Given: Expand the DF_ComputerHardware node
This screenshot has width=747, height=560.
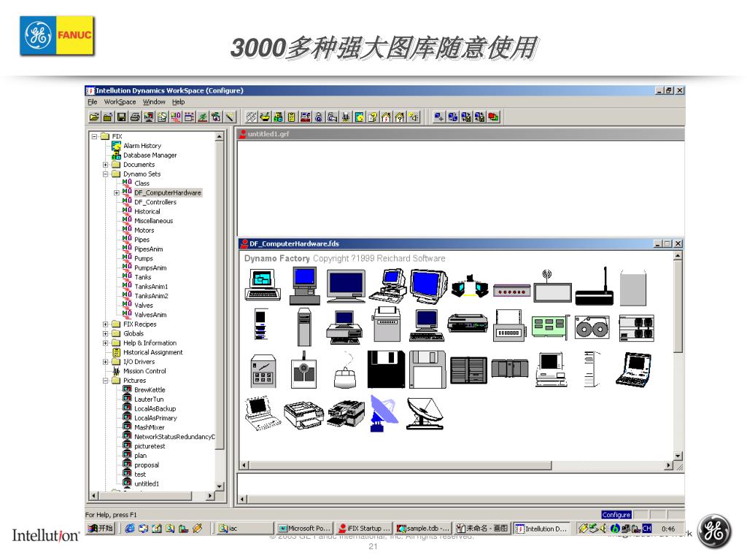Looking at the screenshot, I should click(x=116, y=192).
